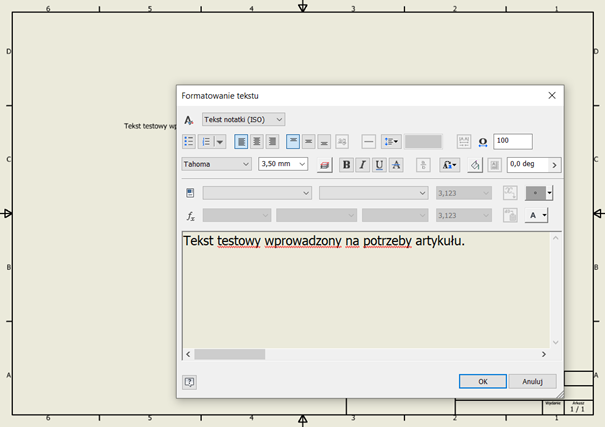Expand the 3,50 mm text size dropdown
The height and width of the screenshot is (427, 605).
pos(302,164)
